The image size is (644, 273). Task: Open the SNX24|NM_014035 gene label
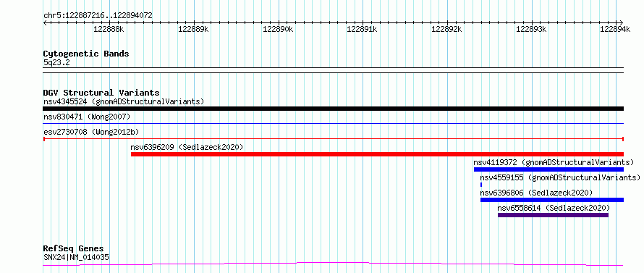77,257
